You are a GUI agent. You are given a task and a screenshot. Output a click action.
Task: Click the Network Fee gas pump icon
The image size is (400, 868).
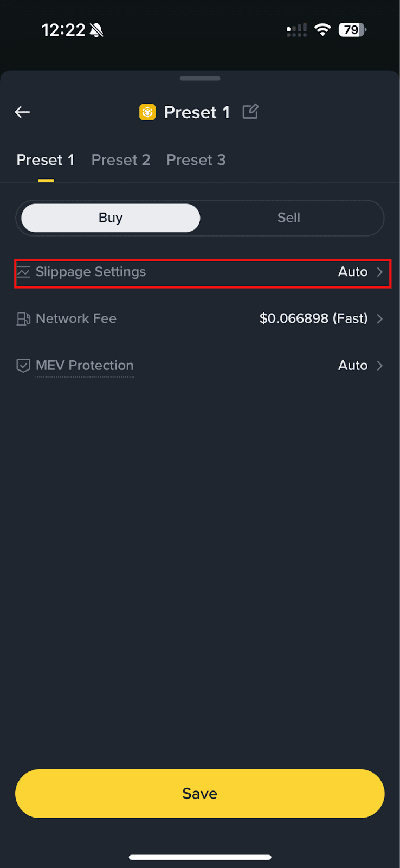23,319
